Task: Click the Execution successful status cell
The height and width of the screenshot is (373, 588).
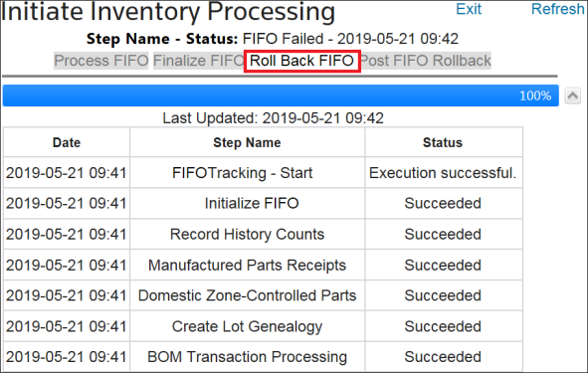Action: pos(444,173)
